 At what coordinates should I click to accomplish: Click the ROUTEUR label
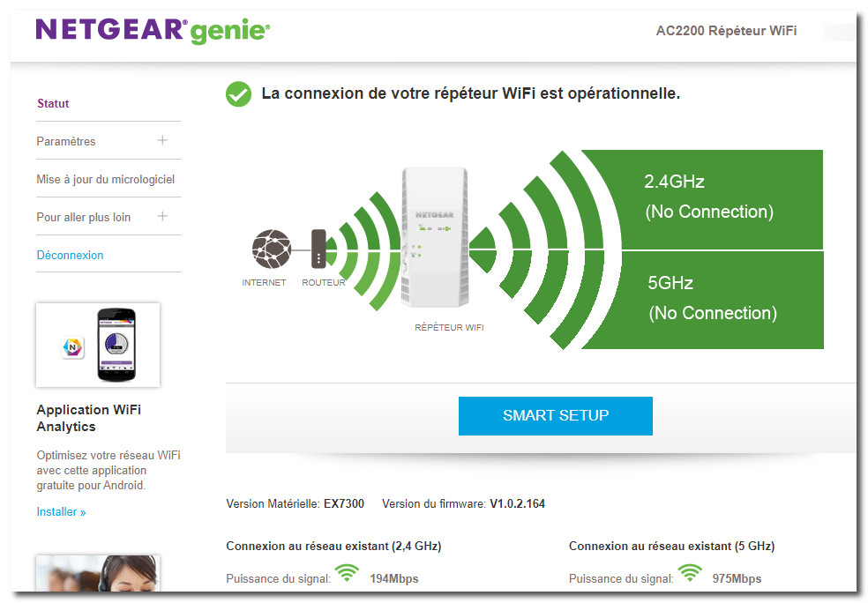(323, 283)
